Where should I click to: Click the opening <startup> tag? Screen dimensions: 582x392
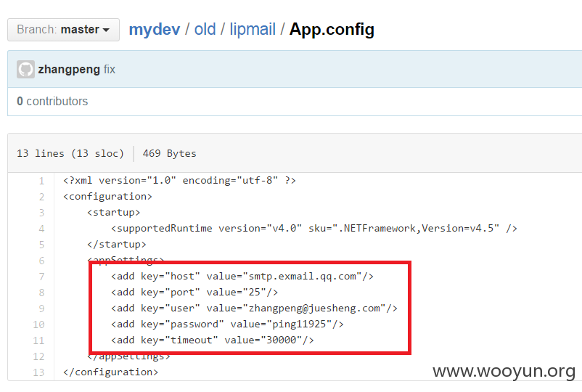point(114,213)
